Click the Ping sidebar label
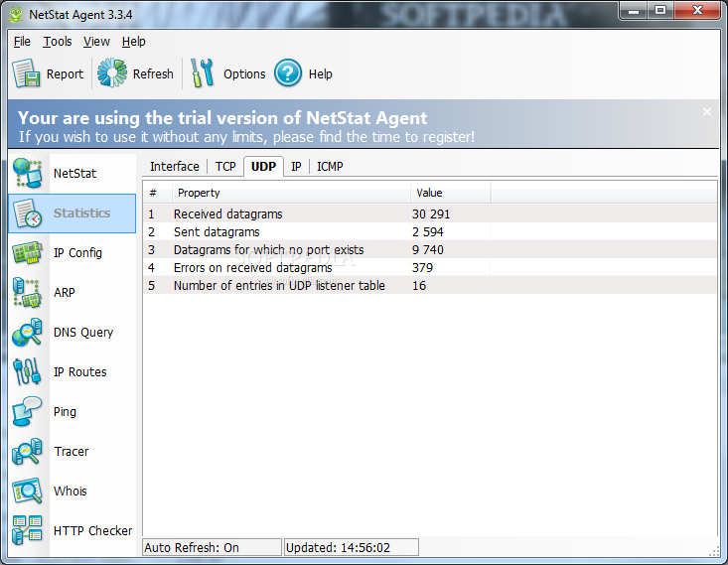728x565 pixels. pyautogui.click(x=65, y=412)
